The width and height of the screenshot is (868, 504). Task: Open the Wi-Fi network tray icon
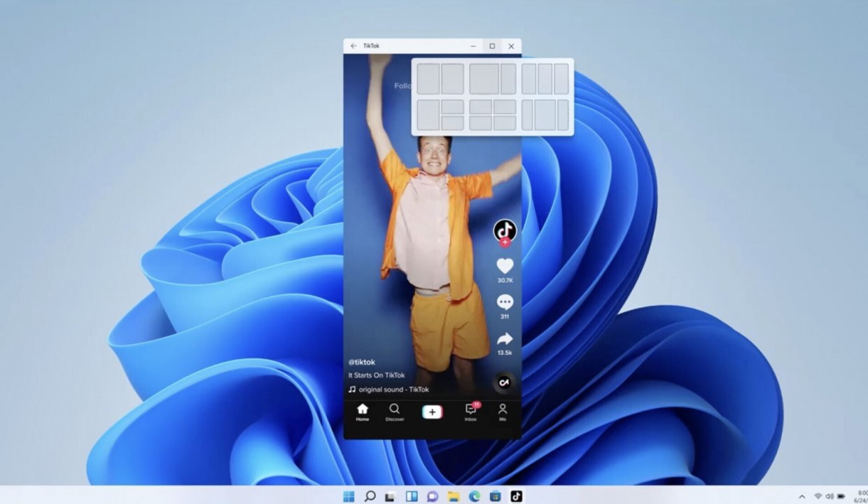818,496
